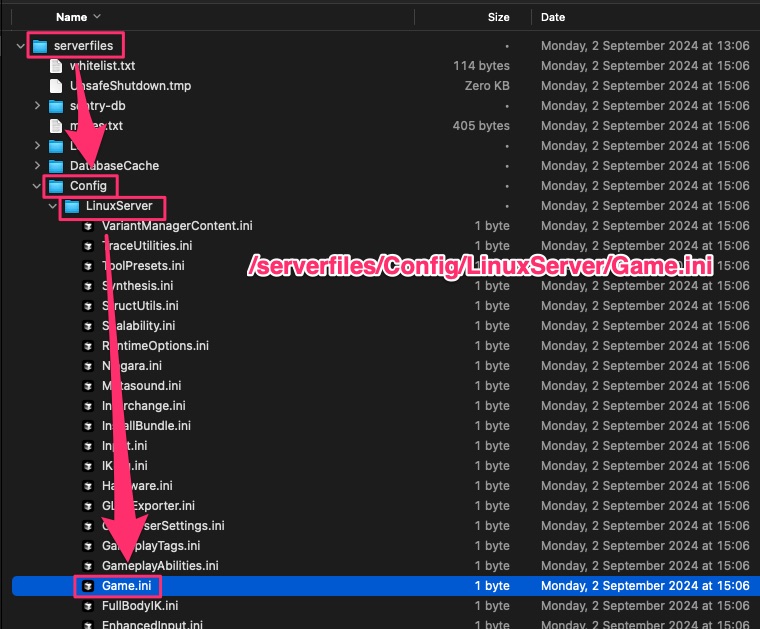Viewport: 760px width, 629px height.
Task: Click the Hardware.ini file icon
Action: 88,486
